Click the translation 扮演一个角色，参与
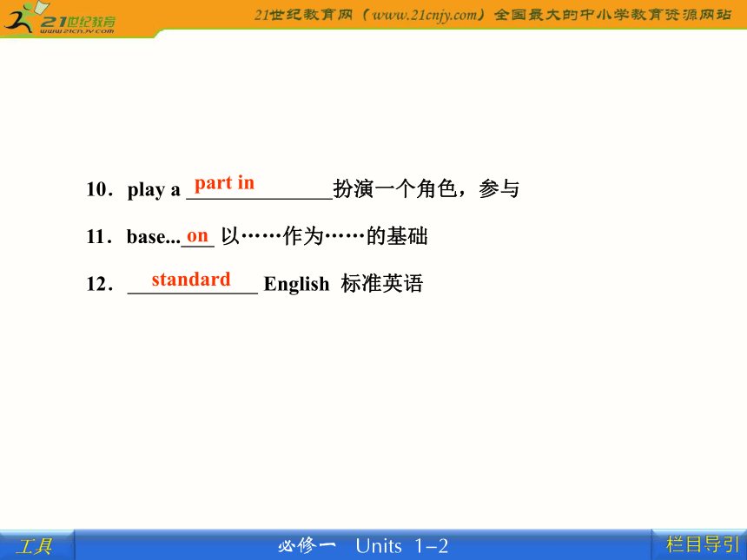Image resolution: width=747 pixels, height=560 pixels. pos(426,189)
